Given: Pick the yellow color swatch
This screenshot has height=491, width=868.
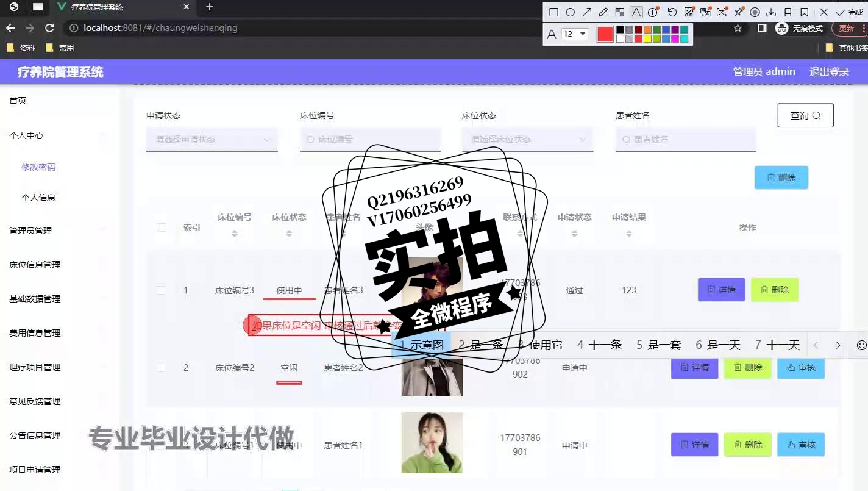Looking at the screenshot, I should pyautogui.click(x=647, y=38).
